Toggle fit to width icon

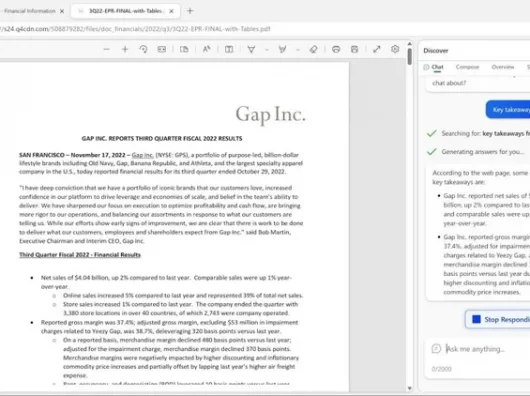click(x=162, y=49)
